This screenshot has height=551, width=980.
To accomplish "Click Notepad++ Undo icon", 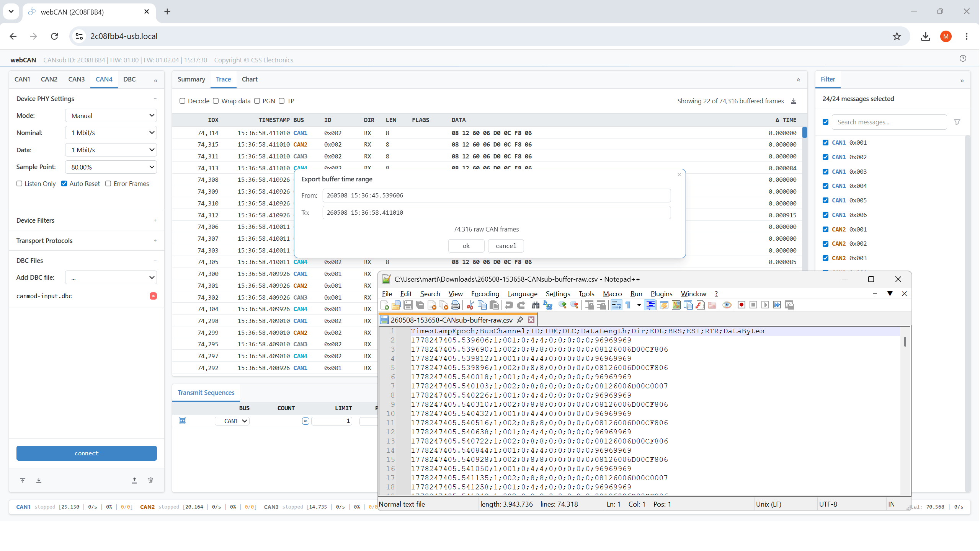I will [509, 305].
